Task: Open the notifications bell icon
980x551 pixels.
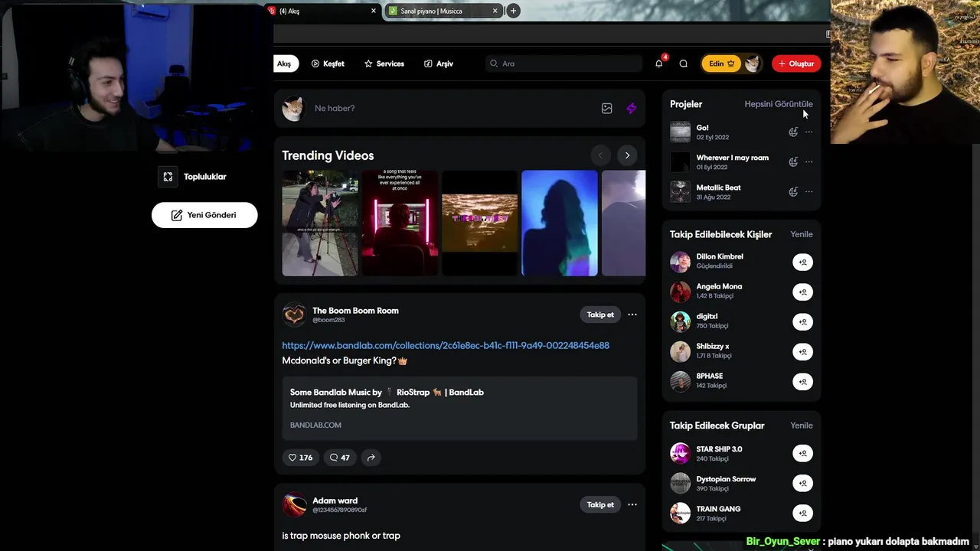Action: (658, 64)
